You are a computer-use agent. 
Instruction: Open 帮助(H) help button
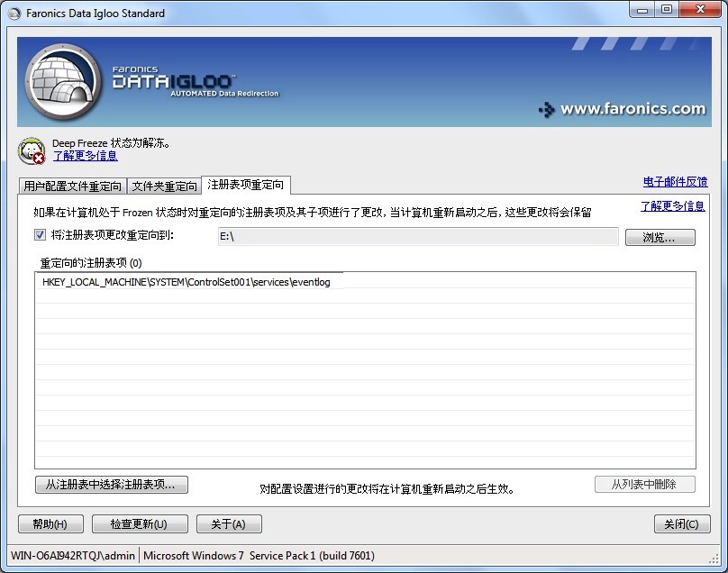[x=50, y=524]
